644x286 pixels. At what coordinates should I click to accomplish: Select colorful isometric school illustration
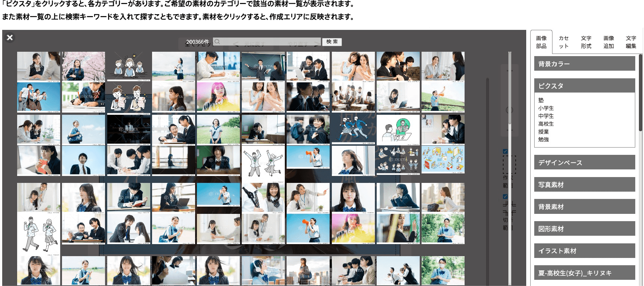click(x=443, y=160)
